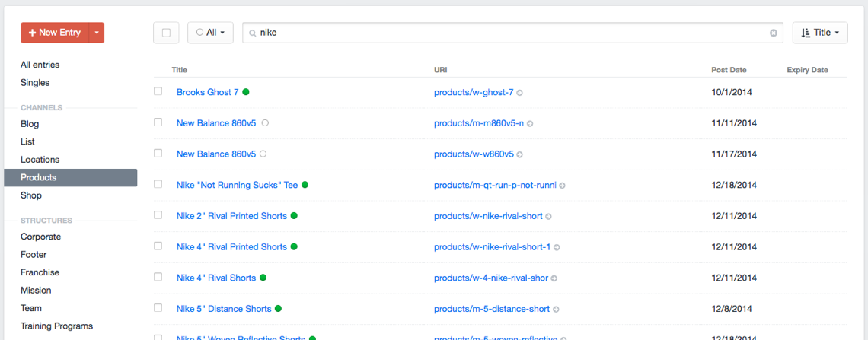Click Nike 4" Rival Printed Shorts status dot
The image size is (868, 340).
pyautogui.click(x=294, y=246)
